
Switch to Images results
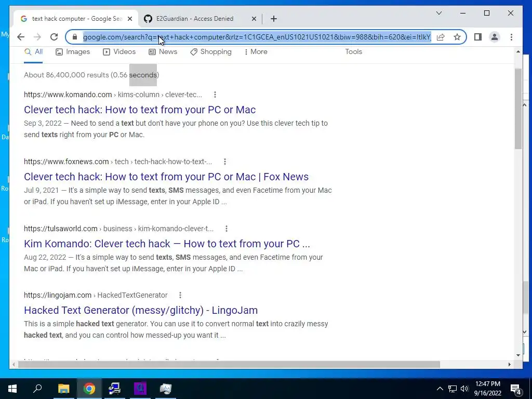[73, 52]
